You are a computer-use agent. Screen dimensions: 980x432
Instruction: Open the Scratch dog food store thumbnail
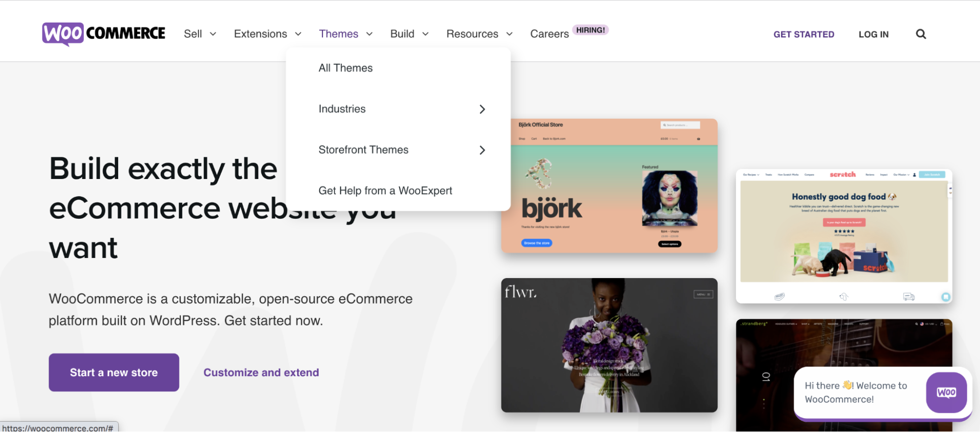click(844, 236)
